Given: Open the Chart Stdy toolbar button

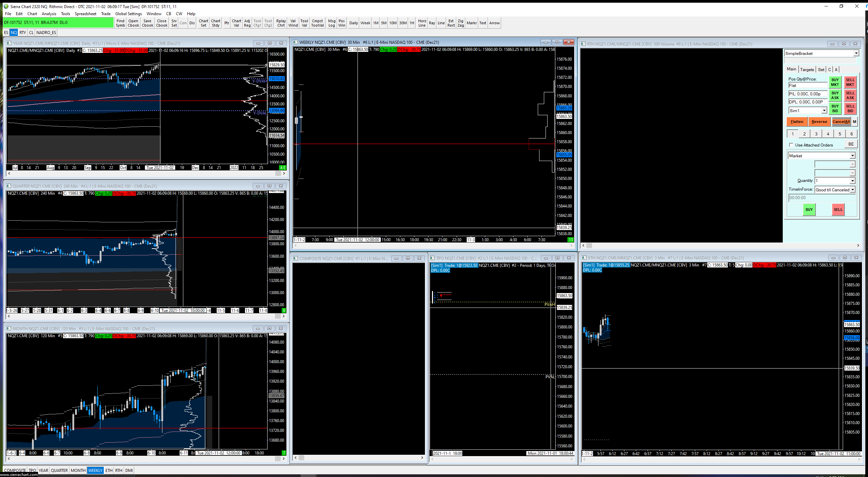Looking at the screenshot, I should click(216, 23).
